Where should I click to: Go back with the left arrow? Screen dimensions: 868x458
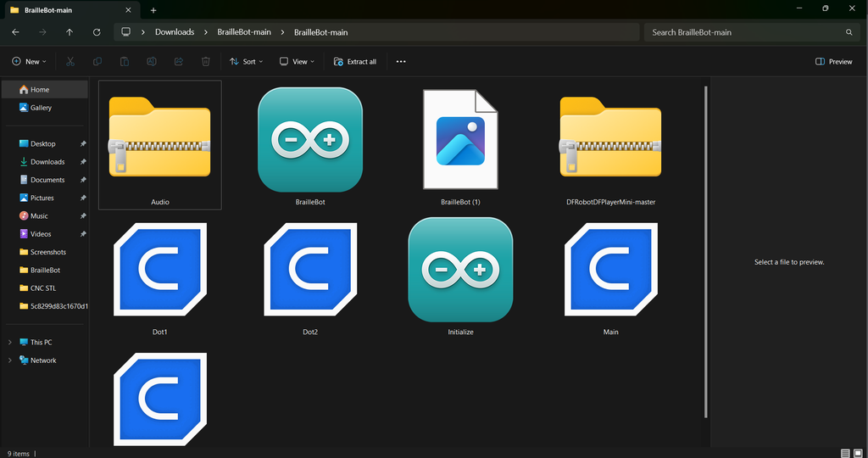click(x=15, y=32)
